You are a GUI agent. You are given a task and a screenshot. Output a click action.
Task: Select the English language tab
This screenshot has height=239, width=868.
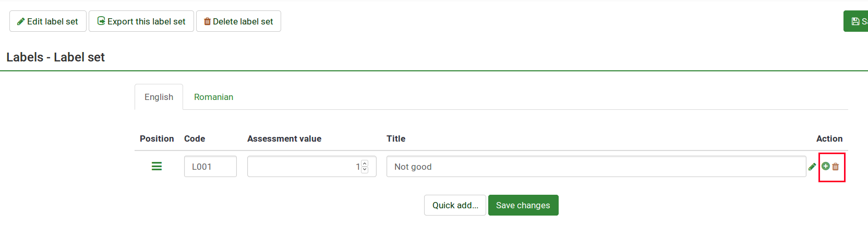pos(159,97)
